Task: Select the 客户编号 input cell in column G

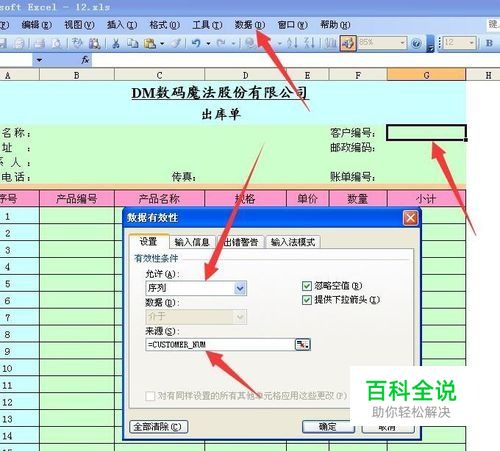Action: 426,133
